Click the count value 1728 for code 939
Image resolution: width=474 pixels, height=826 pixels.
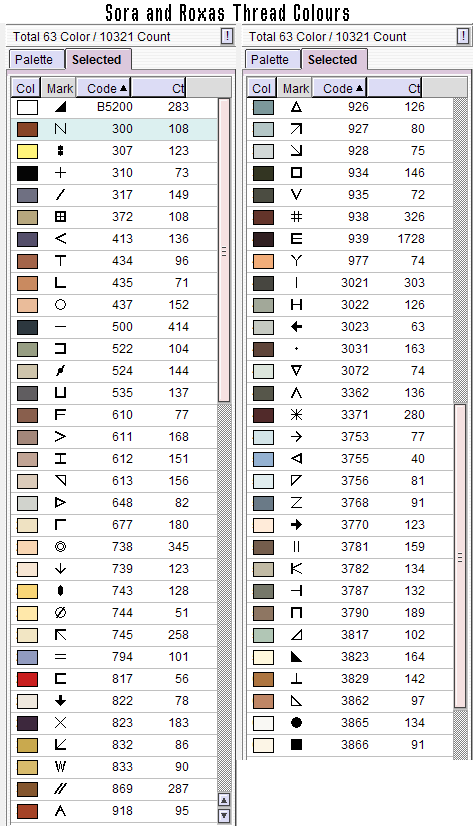click(411, 239)
